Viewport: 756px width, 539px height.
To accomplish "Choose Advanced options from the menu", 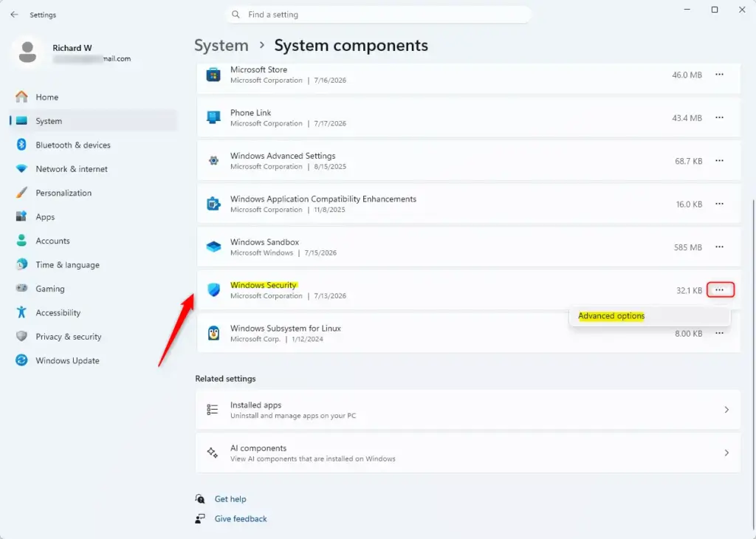I will (x=650, y=316).
